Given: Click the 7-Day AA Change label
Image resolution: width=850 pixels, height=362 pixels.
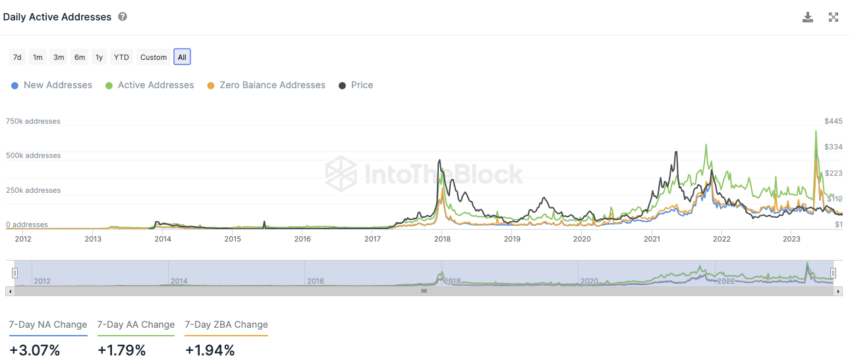Looking at the screenshot, I should [x=136, y=325].
